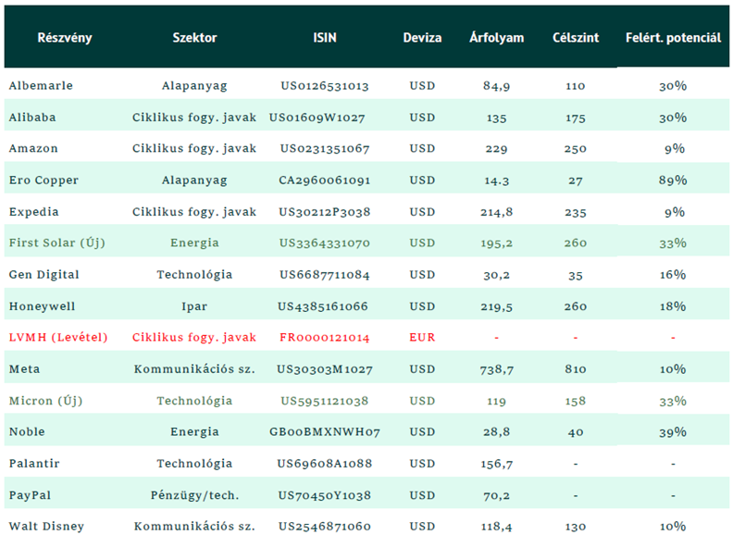The height and width of the screenshot is (560, 733).
Task: Click Noble's '39%' upside potential
Action: (x=673, y=432)
